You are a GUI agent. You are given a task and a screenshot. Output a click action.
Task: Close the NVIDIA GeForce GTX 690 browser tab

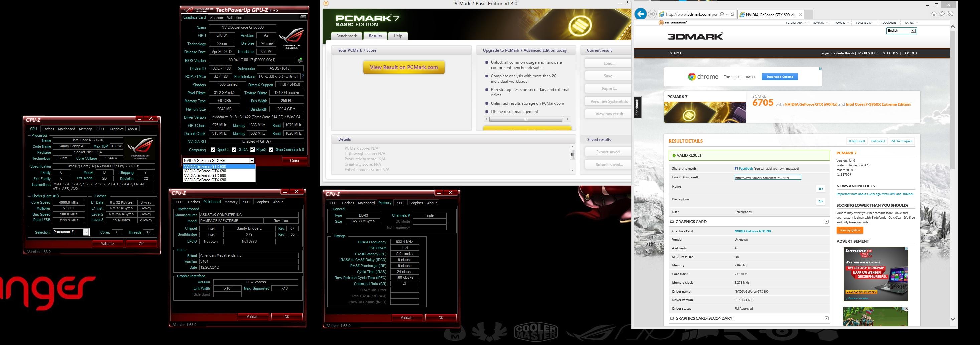(x=801, y=15)
